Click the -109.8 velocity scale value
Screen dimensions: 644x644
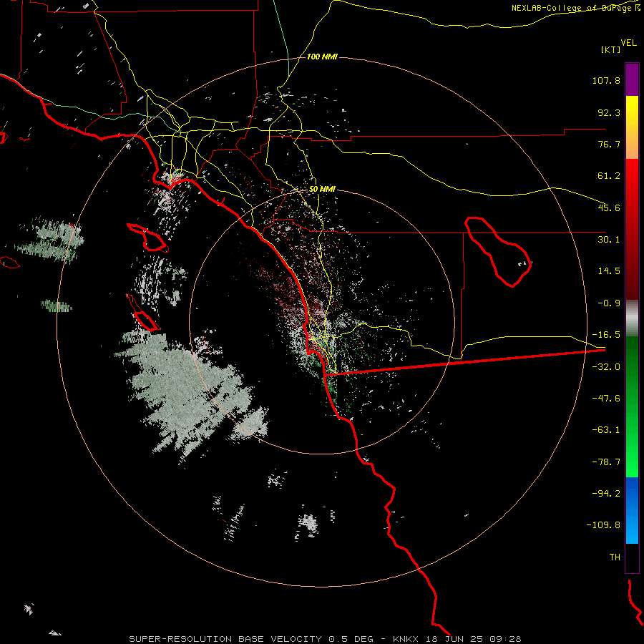(603, 525)
